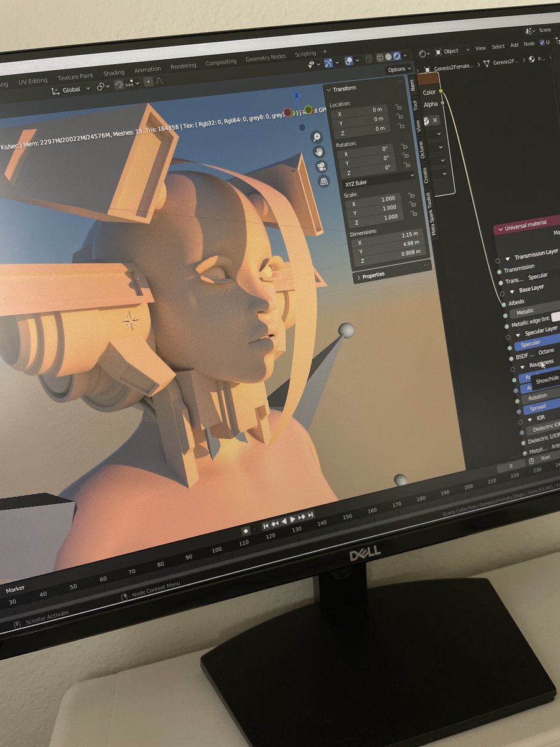The width and height of the screenshot is (560, 747).
Task: Open the Options dropdown in viewport header
Action: (398, 69)
